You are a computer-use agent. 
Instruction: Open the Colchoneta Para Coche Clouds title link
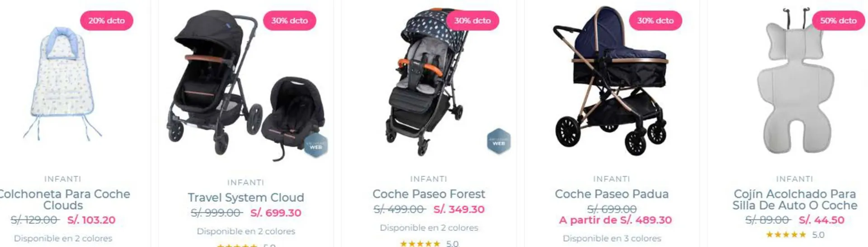click(x=63, y=199)
